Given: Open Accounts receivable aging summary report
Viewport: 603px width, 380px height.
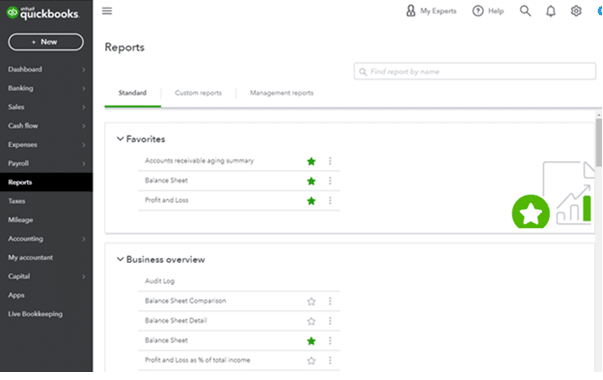Looking at the screenshot, I should (x=199, y=161).
